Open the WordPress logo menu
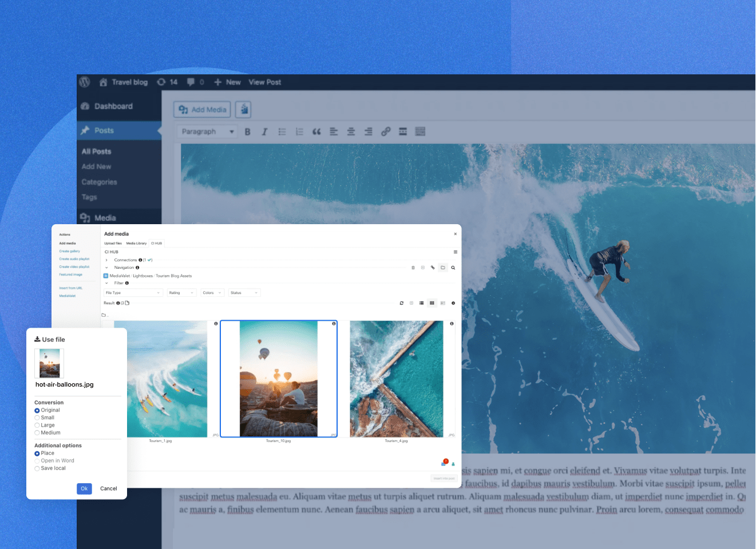 click(x=85, y=82)
